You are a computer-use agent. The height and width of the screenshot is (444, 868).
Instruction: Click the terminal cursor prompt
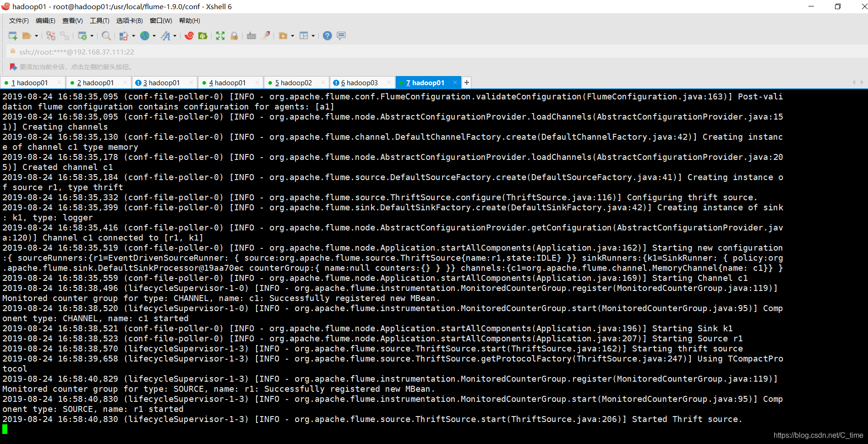coord(5,429)
